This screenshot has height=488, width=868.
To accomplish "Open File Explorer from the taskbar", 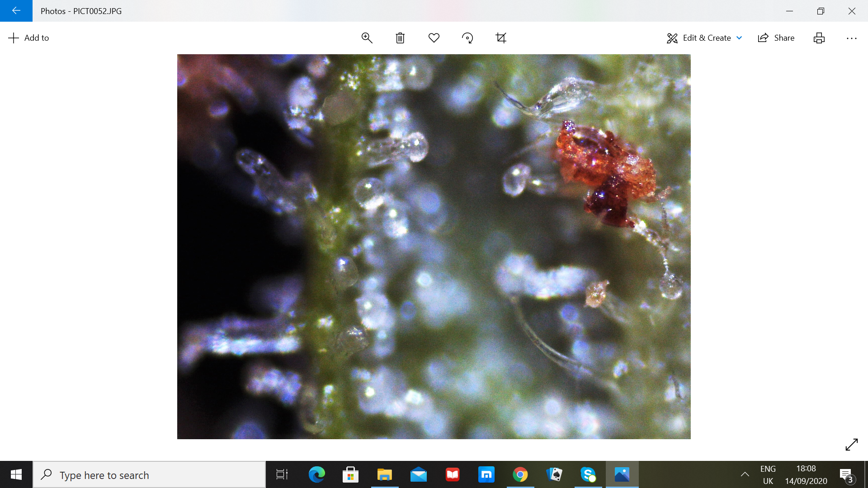I will (x=385, y=474).
